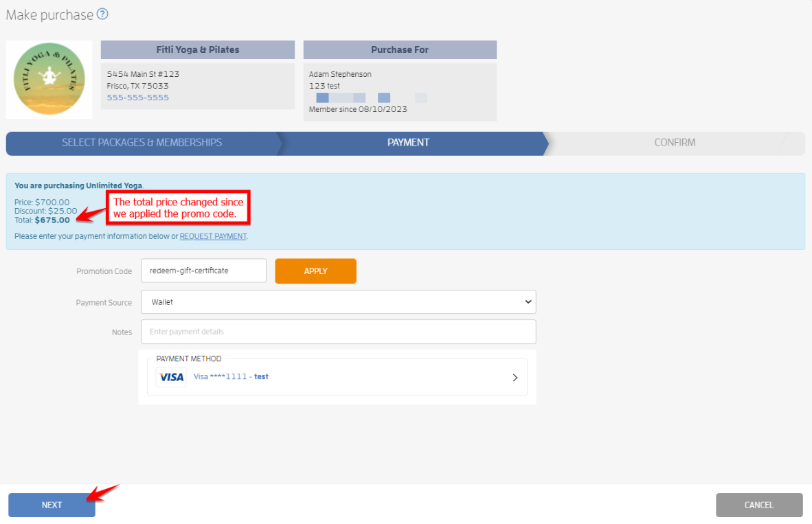Call the 555-555-5555 phone link
The width and height of the screenshot is (812, 524).
coord(138,98)
